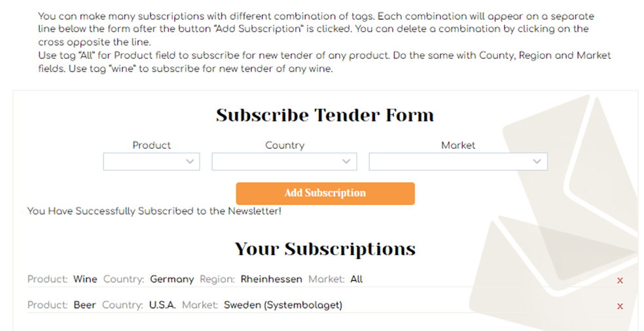Click the Product field chevron arrow
This screenshot has height=331, width=644.
click(190, 162)
